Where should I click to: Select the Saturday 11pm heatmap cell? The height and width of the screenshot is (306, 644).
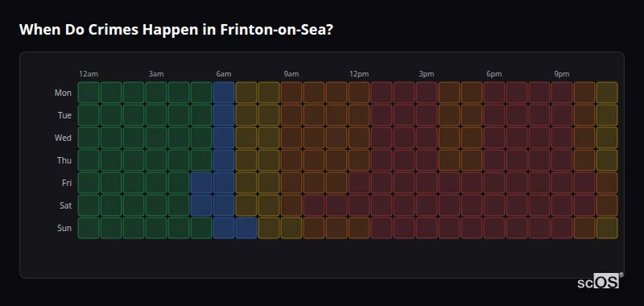[x=607, y=205]
